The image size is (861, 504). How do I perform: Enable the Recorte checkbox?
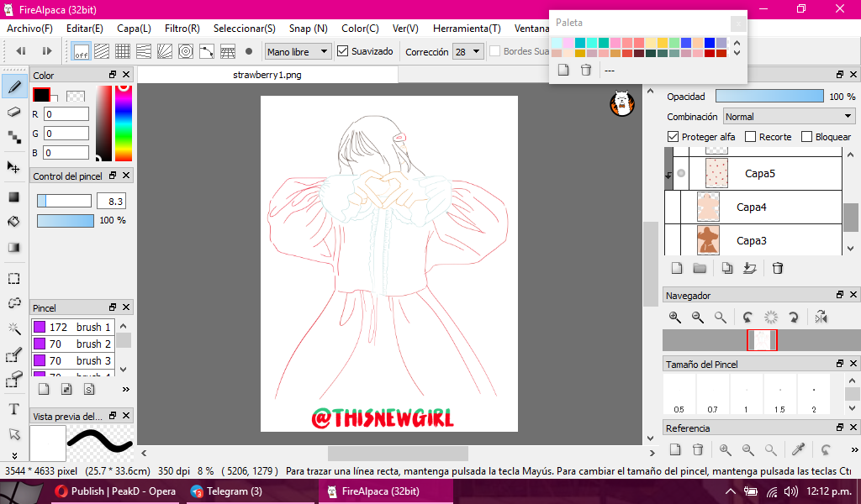pyautogui.click(x=751, y=137)
